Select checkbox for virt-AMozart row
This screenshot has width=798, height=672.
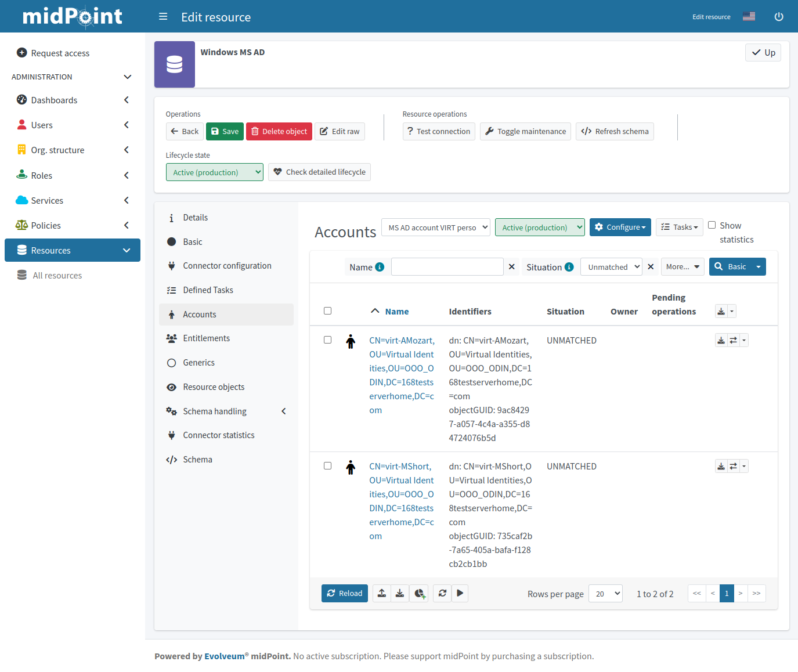tap(327, 340)
